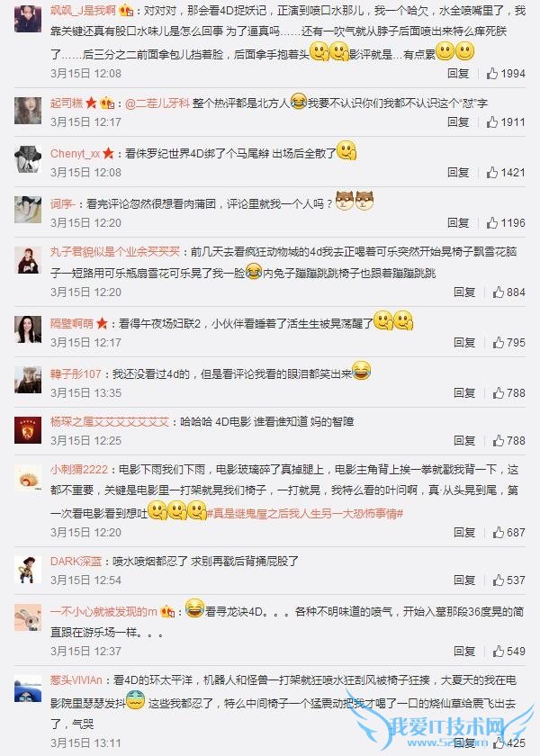Open 词序- username link

coord(62,204)
